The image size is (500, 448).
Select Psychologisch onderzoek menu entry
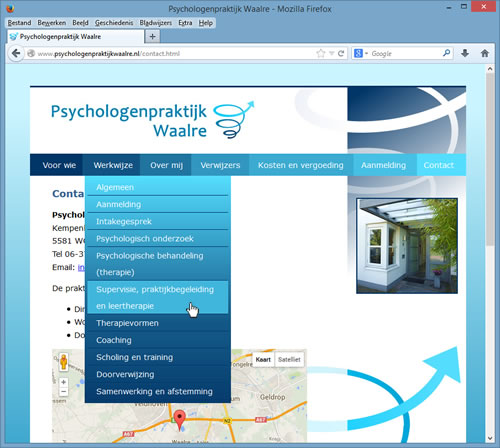[157, 239]
